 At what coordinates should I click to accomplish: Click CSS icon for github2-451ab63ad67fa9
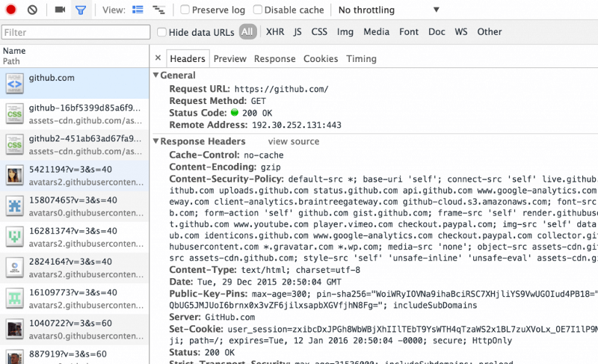coord(14,145)
